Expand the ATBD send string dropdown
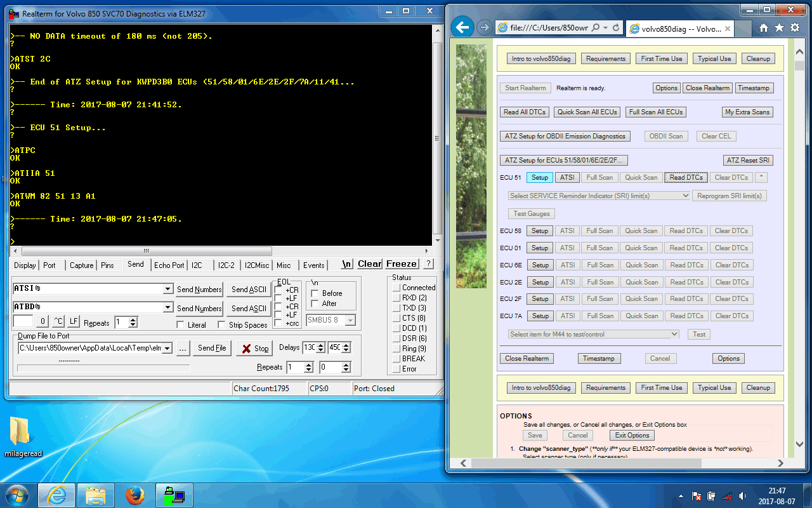This screenshot has height=508, width=812. pos(167,308)
